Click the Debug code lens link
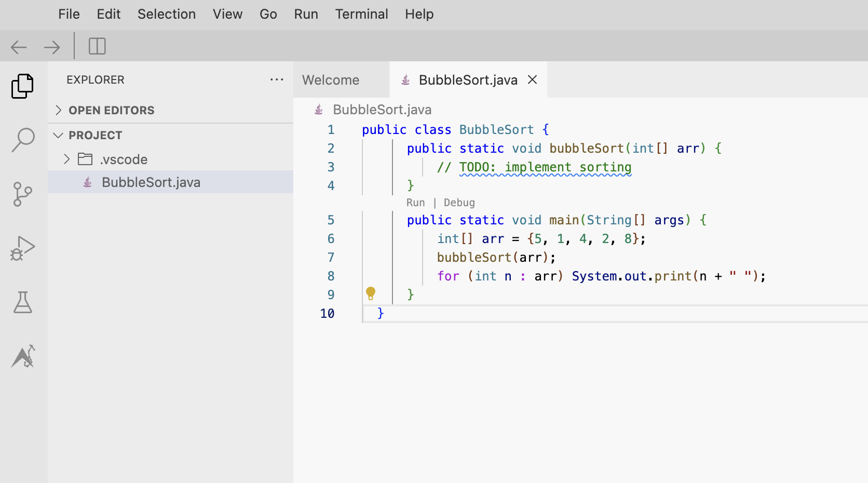 (459, 203)
